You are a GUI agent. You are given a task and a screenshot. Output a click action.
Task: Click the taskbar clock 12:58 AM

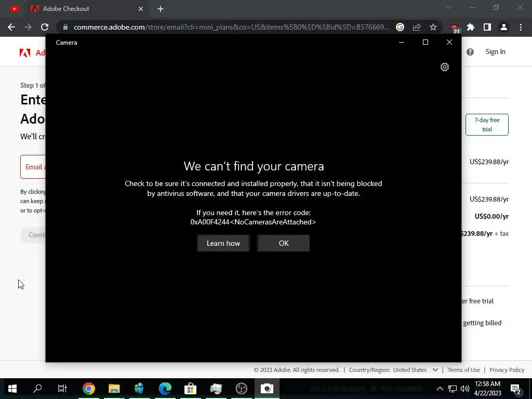point(487,389)
